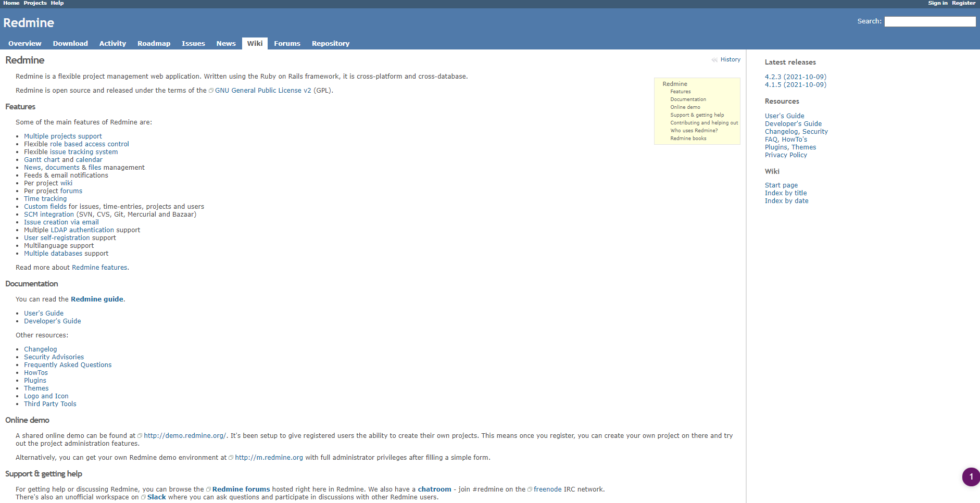980x503 pixels.
Task: Click the Sign in link
Action: [937, 3]
